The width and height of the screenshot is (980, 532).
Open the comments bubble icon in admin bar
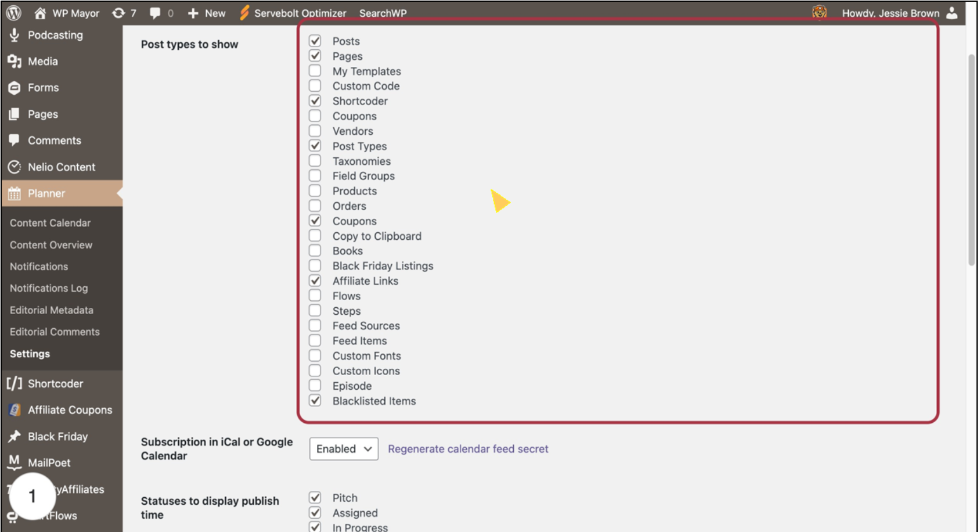155,13
